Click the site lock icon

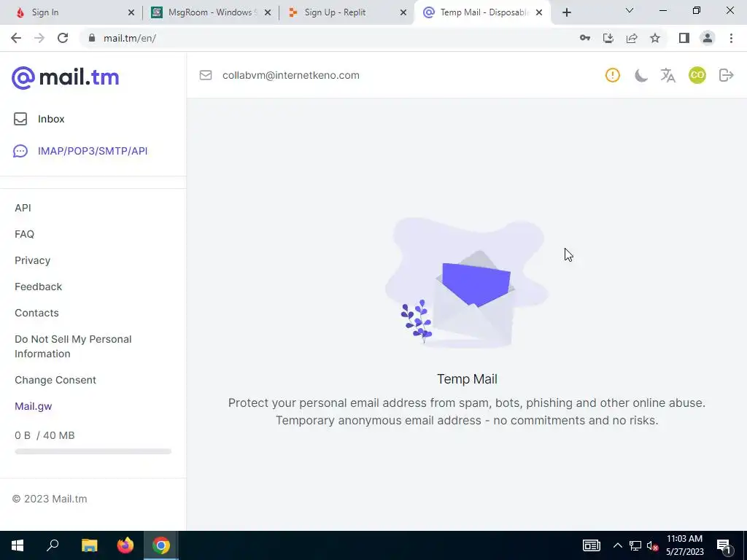pyautogui.click(x=92, y=38)
